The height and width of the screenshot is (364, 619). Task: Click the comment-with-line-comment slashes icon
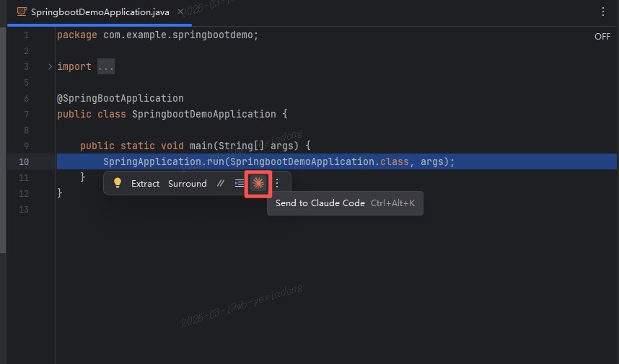point(221,183)
